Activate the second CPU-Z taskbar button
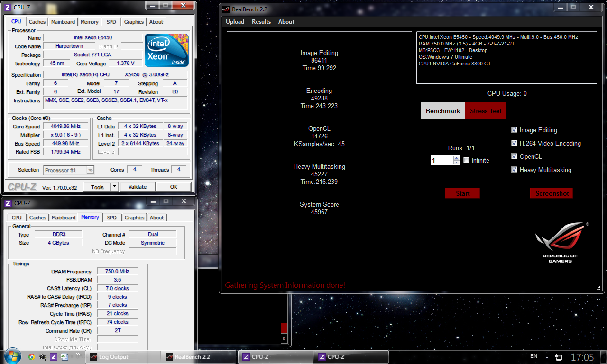 (351, 357)
